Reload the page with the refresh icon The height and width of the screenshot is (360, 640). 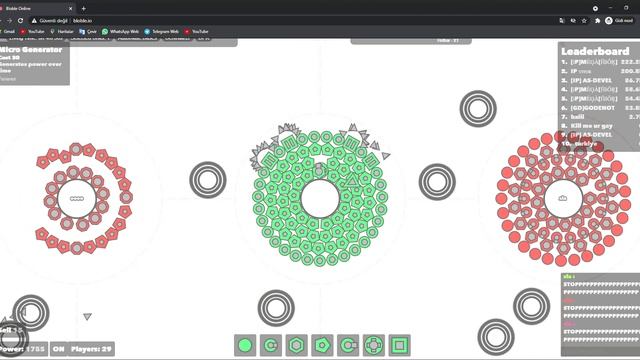(20, 20)
